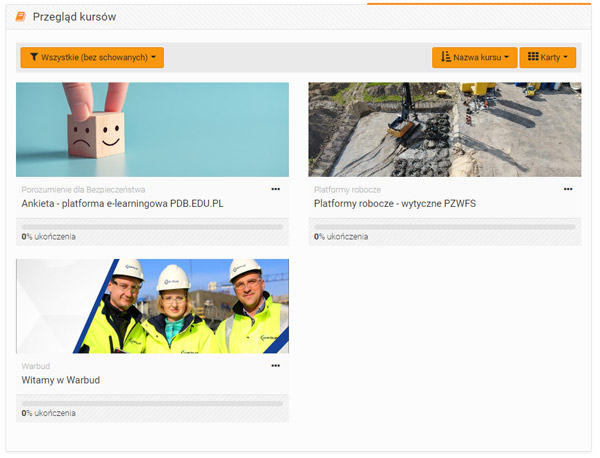Open the Ankieta - platforma e-learningowa PDB.EDU.PL course
The width and height of the screenshot is (600, 458).
click(122, 204)
